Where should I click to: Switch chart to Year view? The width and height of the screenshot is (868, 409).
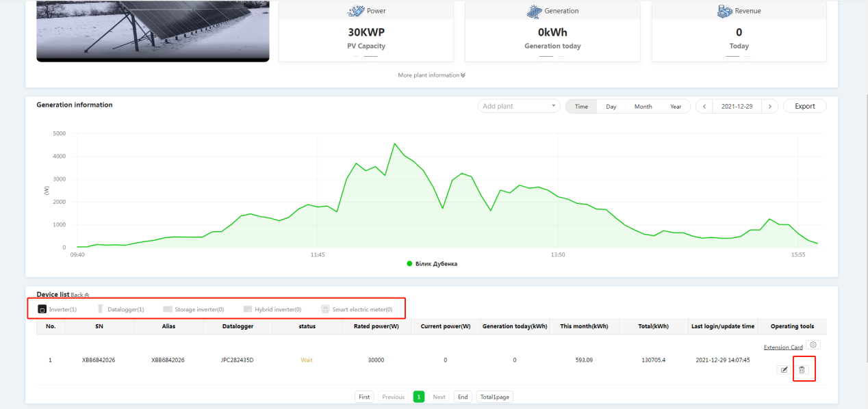pyautogui.click(x=676, y=106)
